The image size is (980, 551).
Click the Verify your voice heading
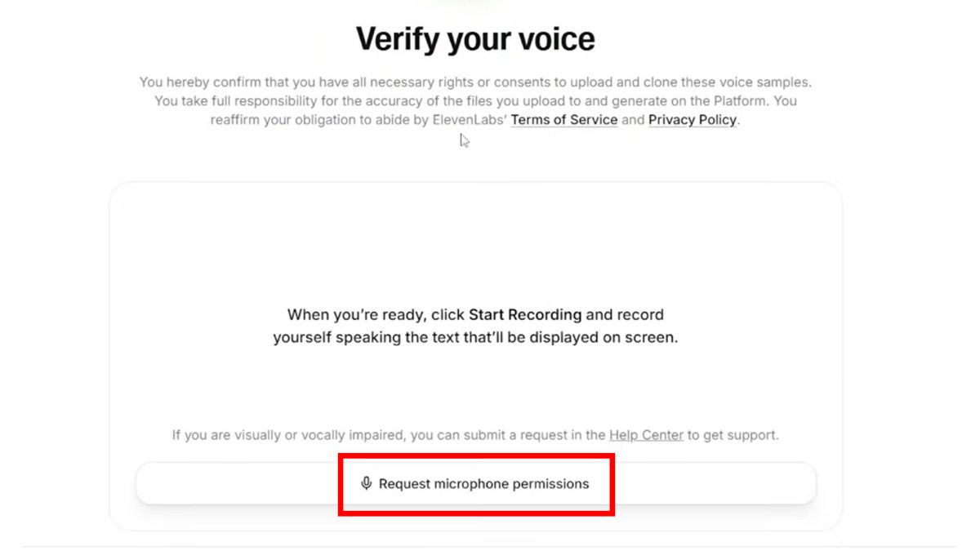[x=475, y=39]
